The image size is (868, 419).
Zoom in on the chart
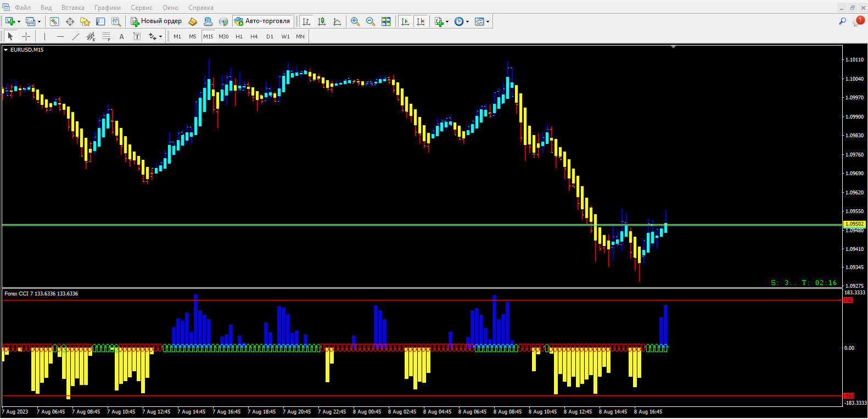(355, 21)
